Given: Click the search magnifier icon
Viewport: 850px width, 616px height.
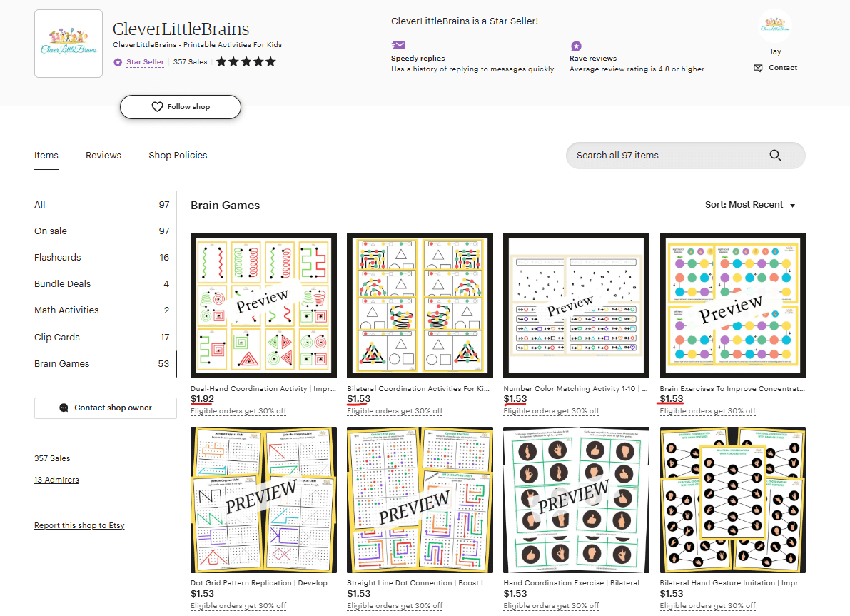Looking at the screenshot, I should (x=775, y=155).
